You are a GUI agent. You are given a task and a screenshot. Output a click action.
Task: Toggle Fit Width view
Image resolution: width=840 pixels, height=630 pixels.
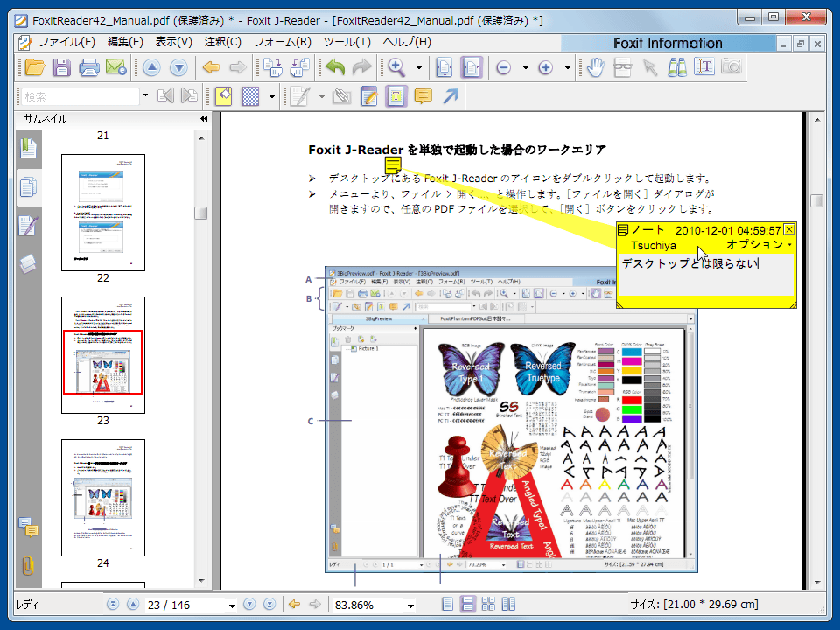click(x=472, y=68)
